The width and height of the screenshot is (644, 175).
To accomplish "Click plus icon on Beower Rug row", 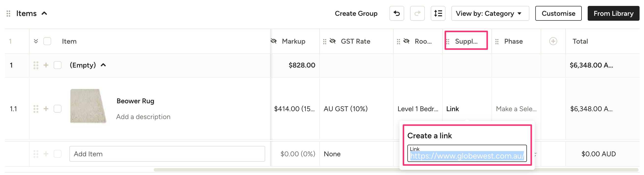I will pos(46,109).
